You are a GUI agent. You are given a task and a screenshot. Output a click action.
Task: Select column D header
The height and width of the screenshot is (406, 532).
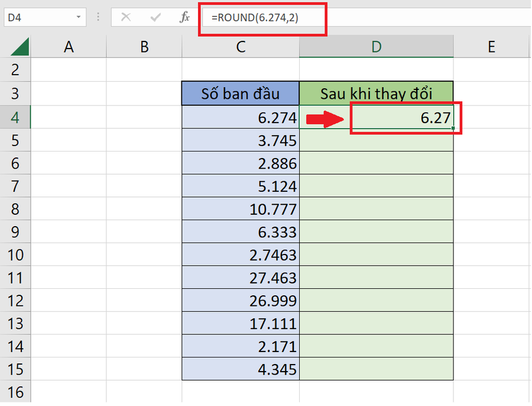[x=377, y=47]
